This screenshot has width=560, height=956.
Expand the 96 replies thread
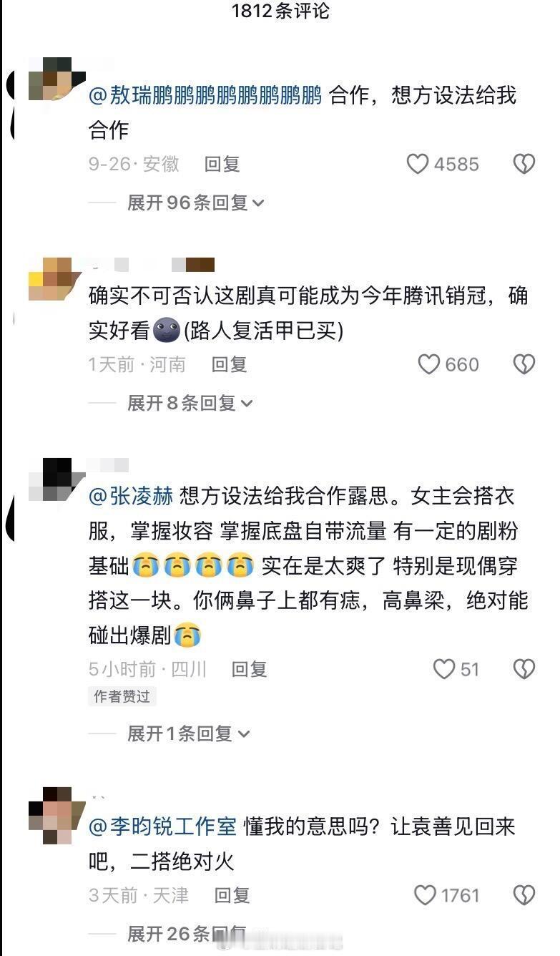[195, 203]
